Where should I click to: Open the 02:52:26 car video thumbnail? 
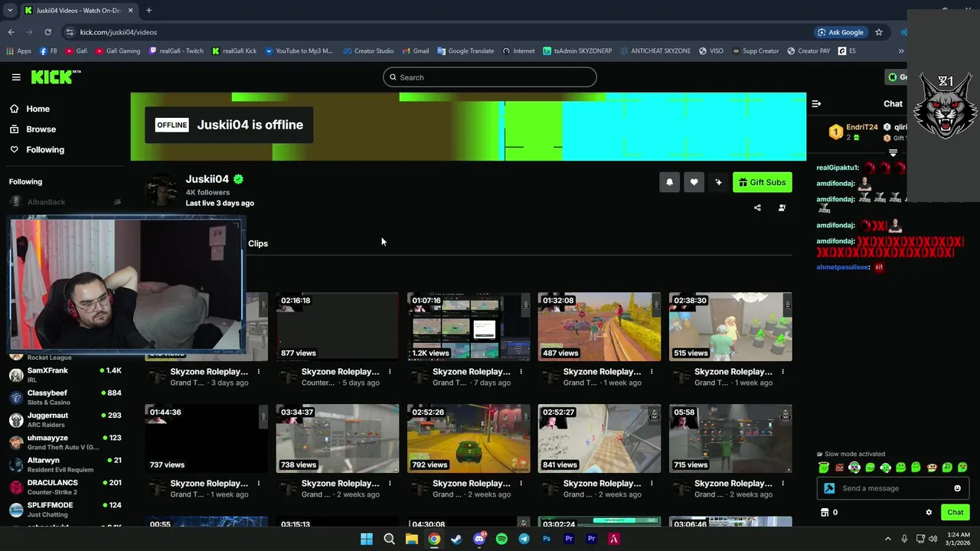tap(469, 439)
